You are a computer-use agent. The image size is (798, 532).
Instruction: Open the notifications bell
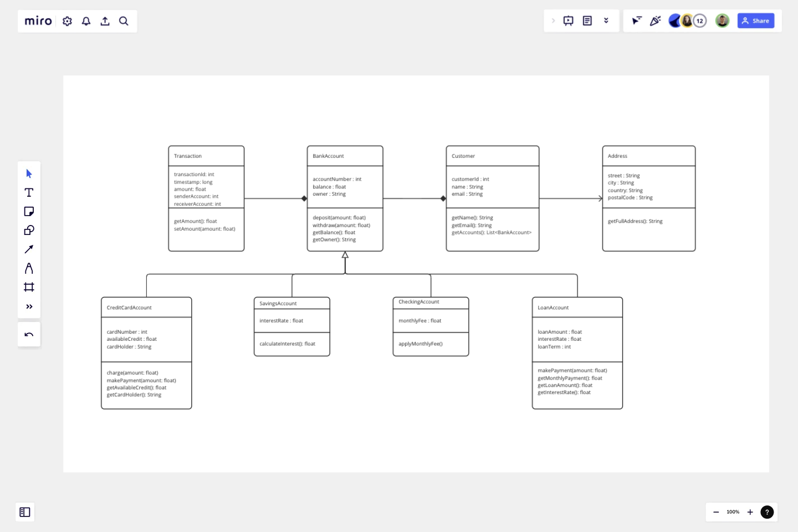(86, 21)
